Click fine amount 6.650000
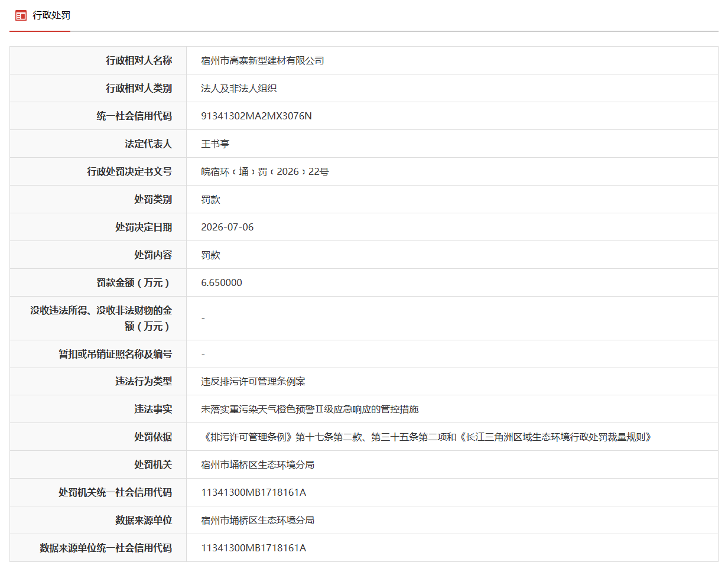Screen dimensions: 728x585 pyautogui.click(x=222, y=282)
